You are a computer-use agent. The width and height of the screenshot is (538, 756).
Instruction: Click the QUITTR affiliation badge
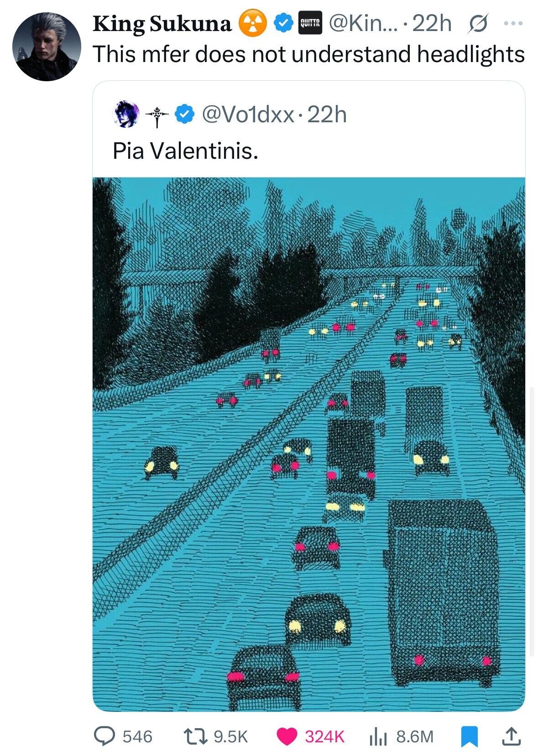click(310, 24)
